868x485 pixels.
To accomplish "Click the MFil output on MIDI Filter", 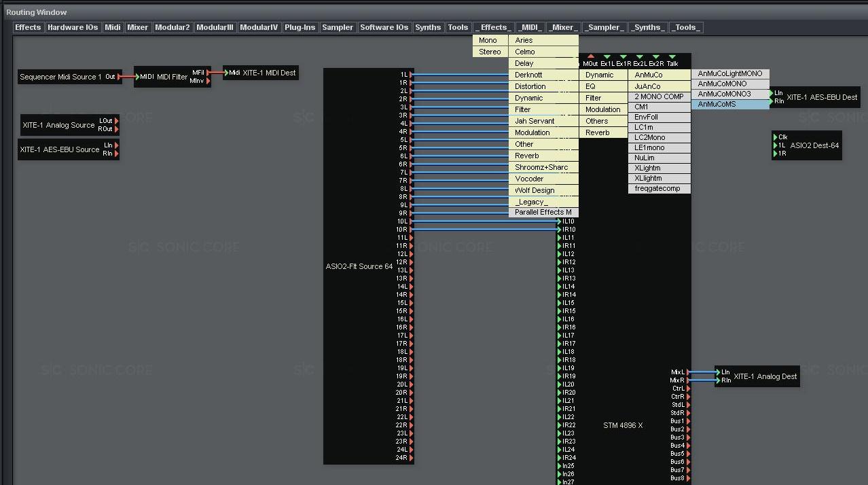I will click(x=208, y=72).
